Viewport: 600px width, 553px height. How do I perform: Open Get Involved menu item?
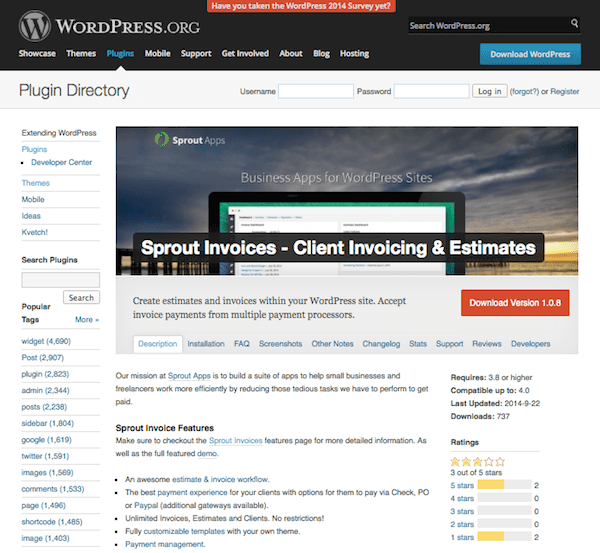245,54
